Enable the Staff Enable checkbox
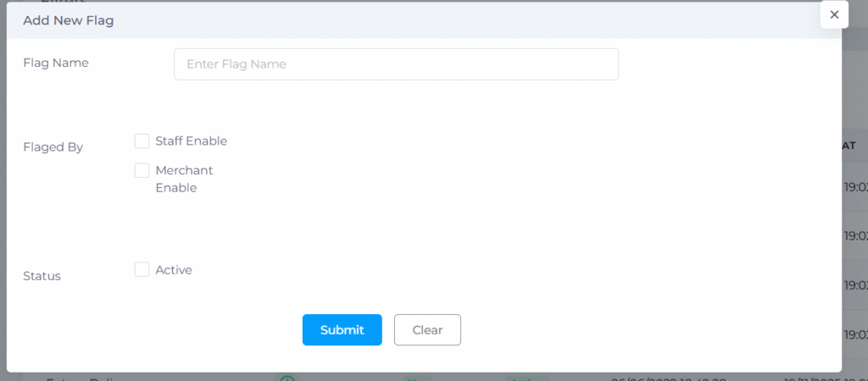The height and width of the screenshot is (381, 868). [x=142, y=141]
